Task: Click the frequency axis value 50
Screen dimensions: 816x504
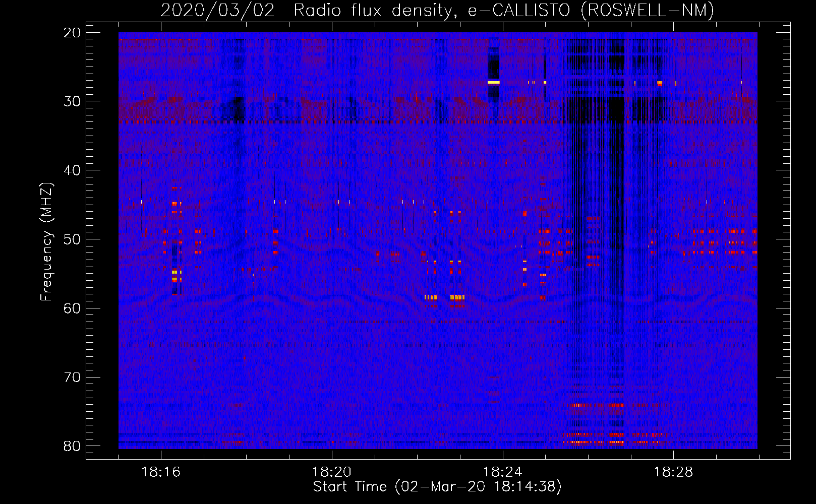Action: [72, 239]
